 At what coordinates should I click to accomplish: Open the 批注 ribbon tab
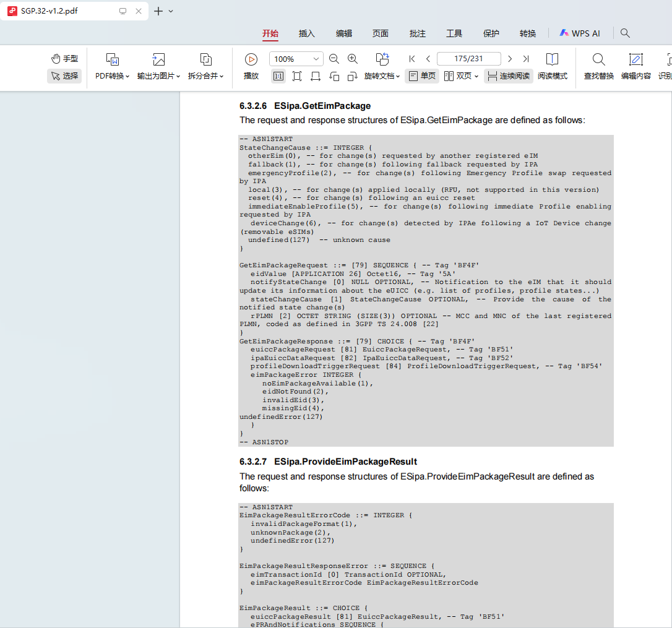tap(418, 33)
